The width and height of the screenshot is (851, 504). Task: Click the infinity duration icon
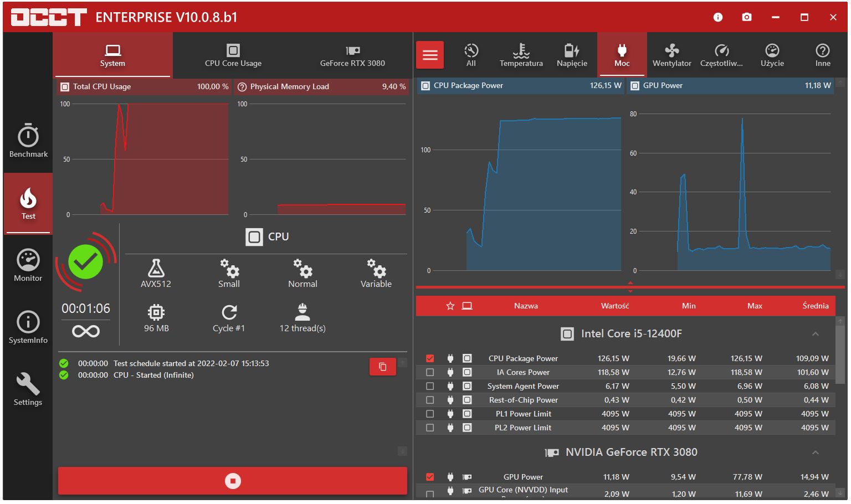(86, 331)
